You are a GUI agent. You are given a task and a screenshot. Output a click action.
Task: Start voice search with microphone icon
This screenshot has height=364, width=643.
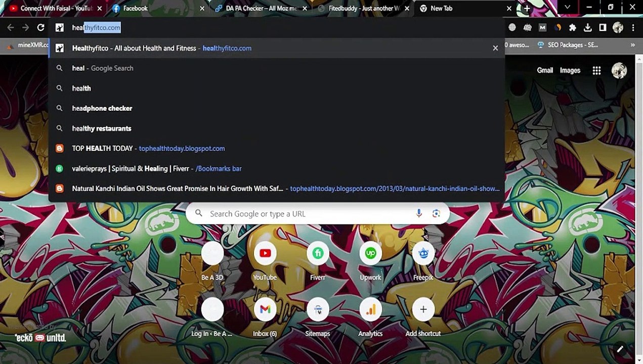coord(419,213)
